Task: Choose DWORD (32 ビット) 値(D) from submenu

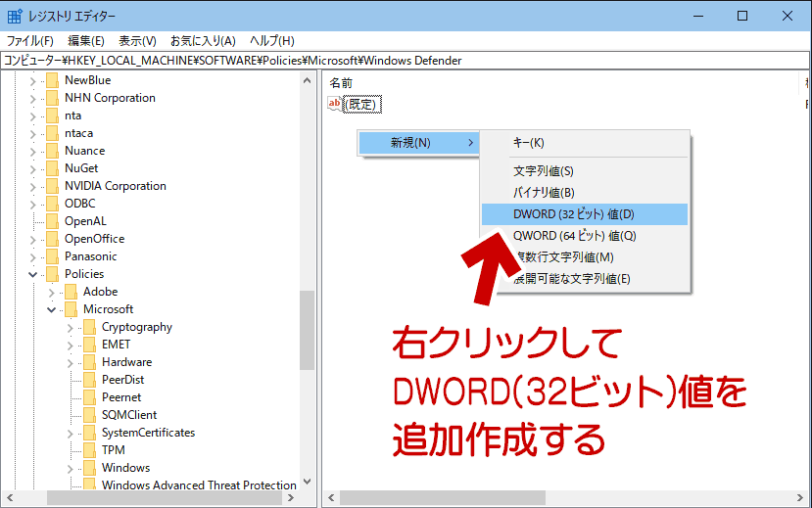Action: pos(585,214)
